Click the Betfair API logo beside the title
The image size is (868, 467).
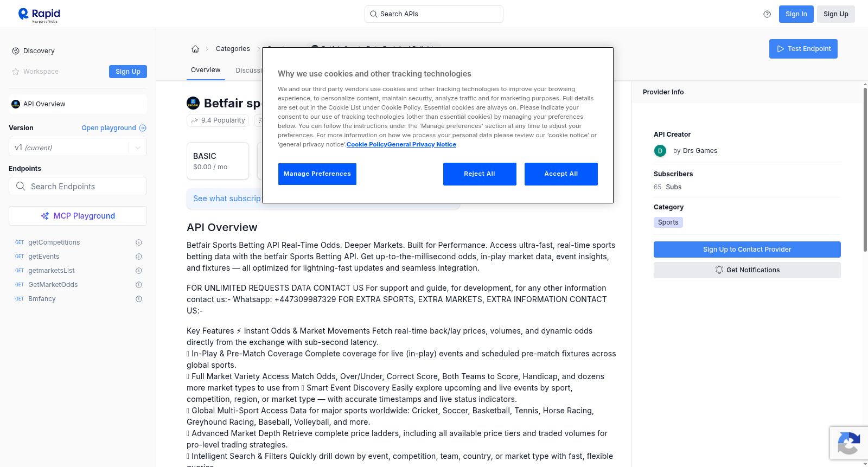193,103
